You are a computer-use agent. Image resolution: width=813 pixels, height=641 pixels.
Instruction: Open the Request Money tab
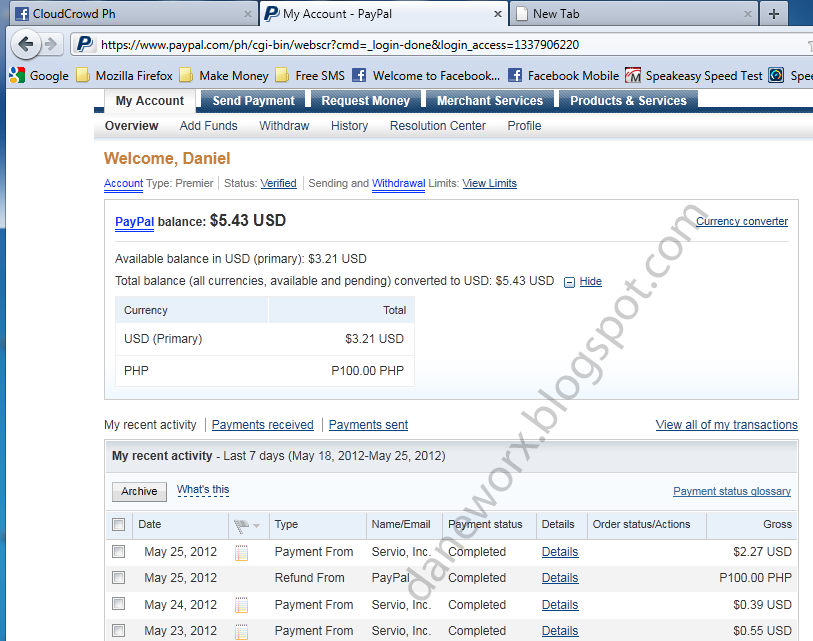[366, 101]
